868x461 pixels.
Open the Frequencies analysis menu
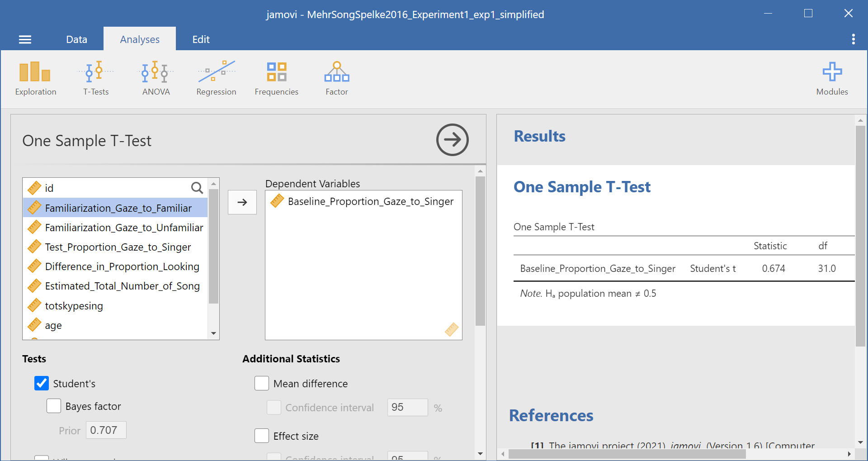pos(276,78)
